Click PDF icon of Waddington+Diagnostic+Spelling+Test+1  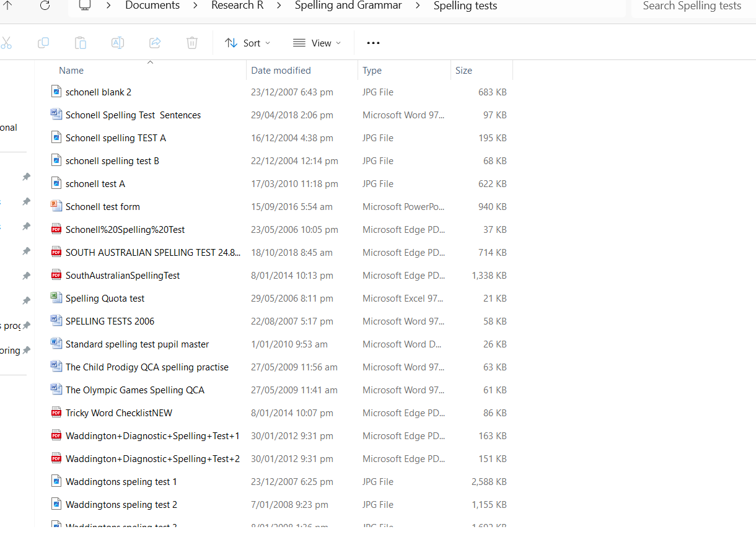(56, 435)
